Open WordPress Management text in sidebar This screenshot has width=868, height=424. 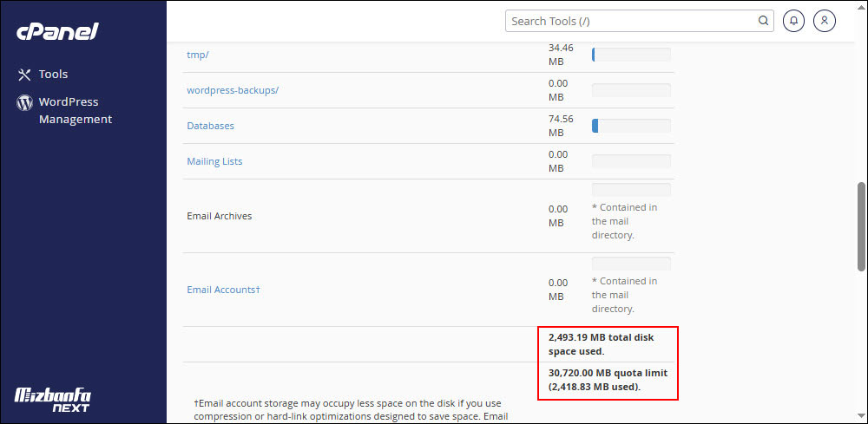click(75, 111)
